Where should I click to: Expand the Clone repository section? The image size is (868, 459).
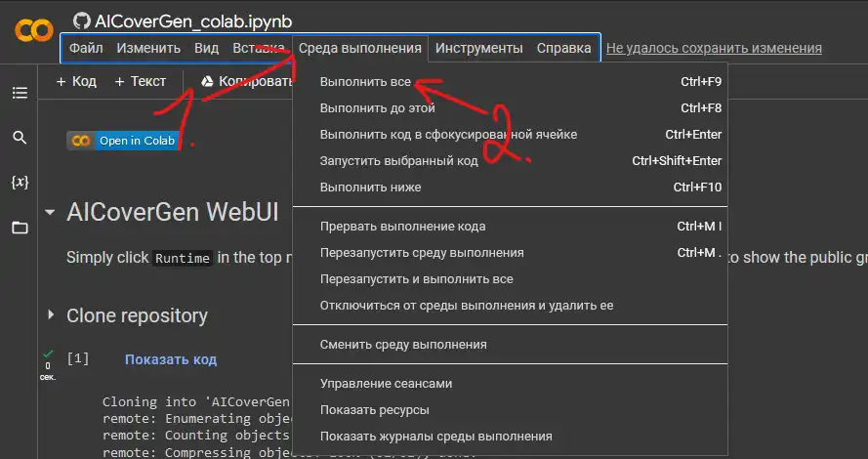(x=51, y=315)
